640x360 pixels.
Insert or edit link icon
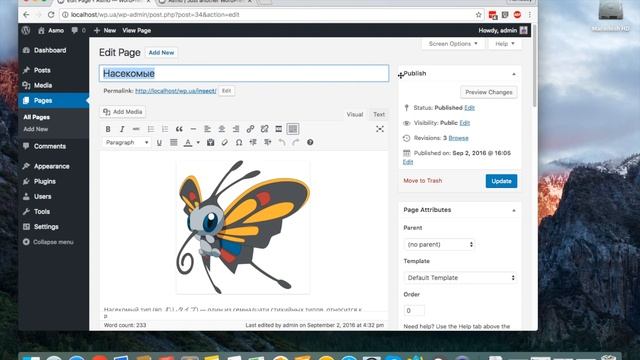pyautogui.click(x=250, y=129)
